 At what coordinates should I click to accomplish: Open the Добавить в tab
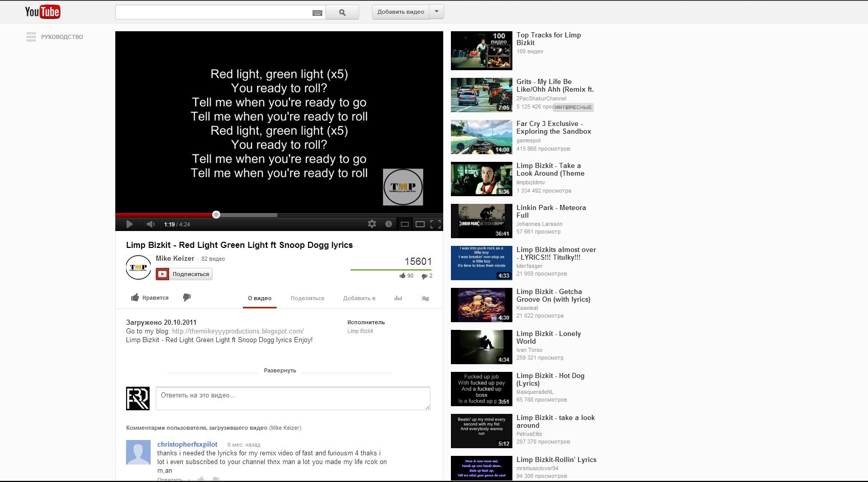359,298
